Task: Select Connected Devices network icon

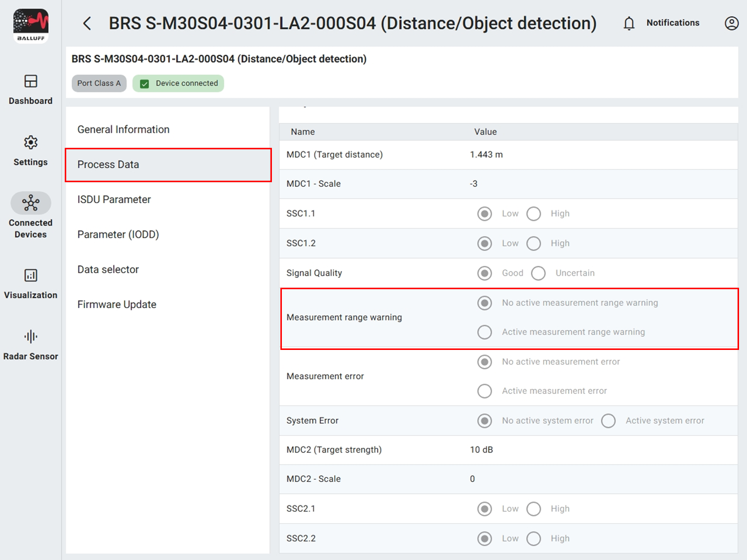Action: [x=31, y=203]
